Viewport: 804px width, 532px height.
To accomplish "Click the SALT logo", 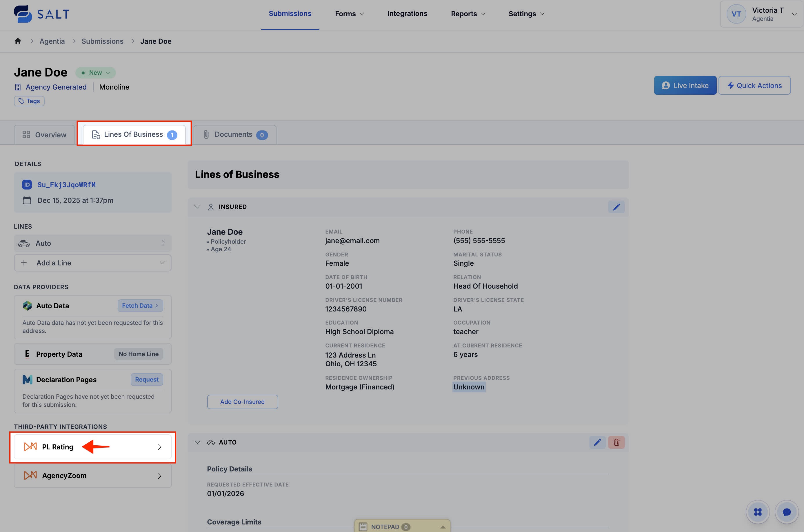I will click(x=41, y=14).
